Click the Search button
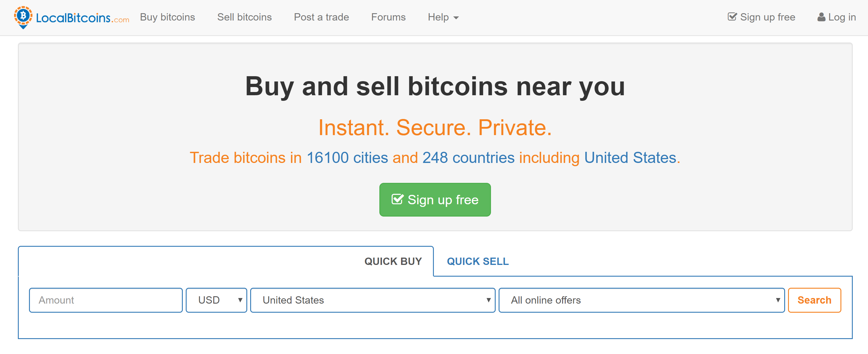Screen dimensions: 868x354 point(814,300)
